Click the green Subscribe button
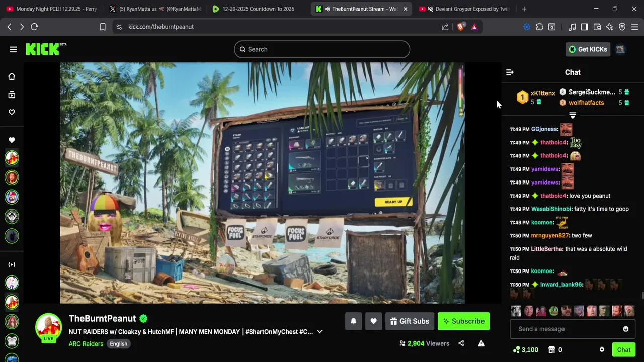 coord(463,321)
